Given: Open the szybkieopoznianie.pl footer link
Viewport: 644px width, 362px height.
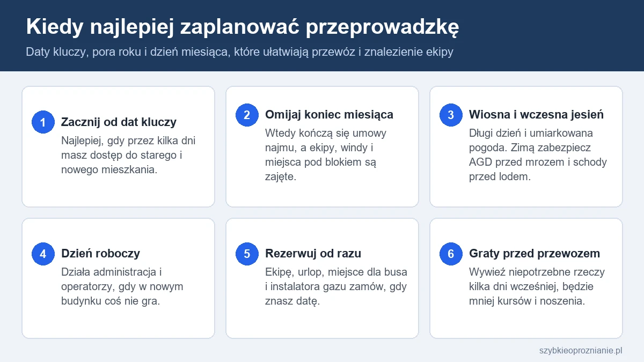Looking at the screenshot, I should pos(580,350).
